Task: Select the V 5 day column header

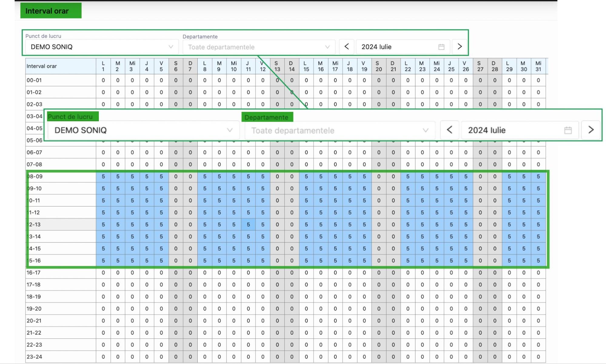Action: pos(161,66)
